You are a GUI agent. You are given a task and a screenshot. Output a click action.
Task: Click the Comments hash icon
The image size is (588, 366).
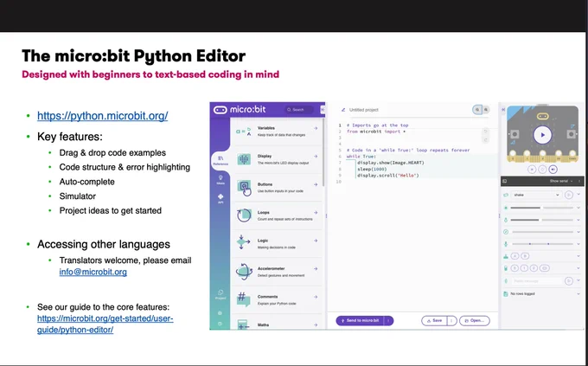tap(243, 299)
